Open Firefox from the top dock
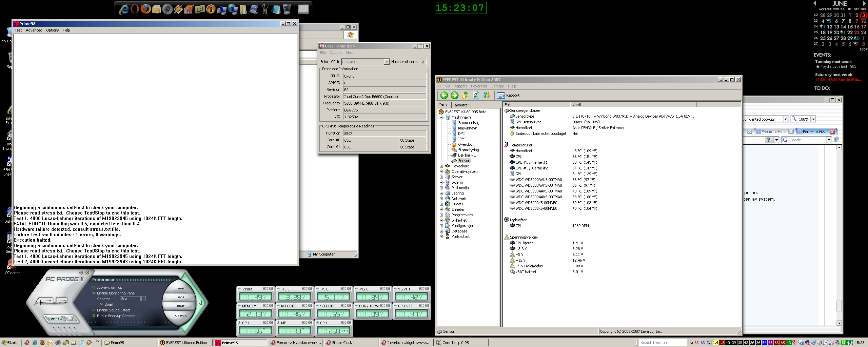 point(145,9)
